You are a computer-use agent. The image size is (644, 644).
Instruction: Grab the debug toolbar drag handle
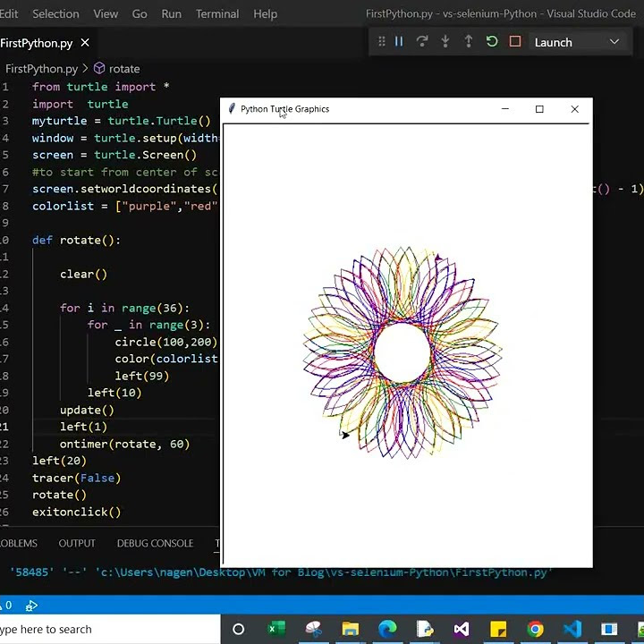pyautogui.click(x=382, y=41)
